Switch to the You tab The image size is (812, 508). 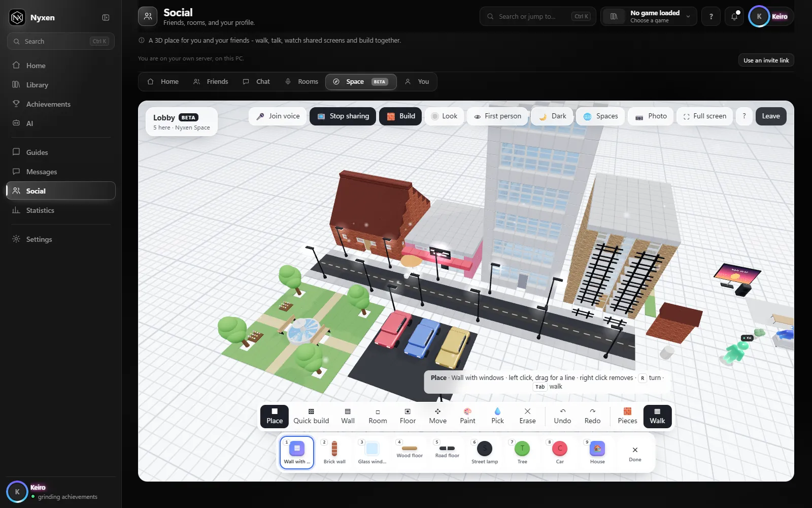point(417,82)
